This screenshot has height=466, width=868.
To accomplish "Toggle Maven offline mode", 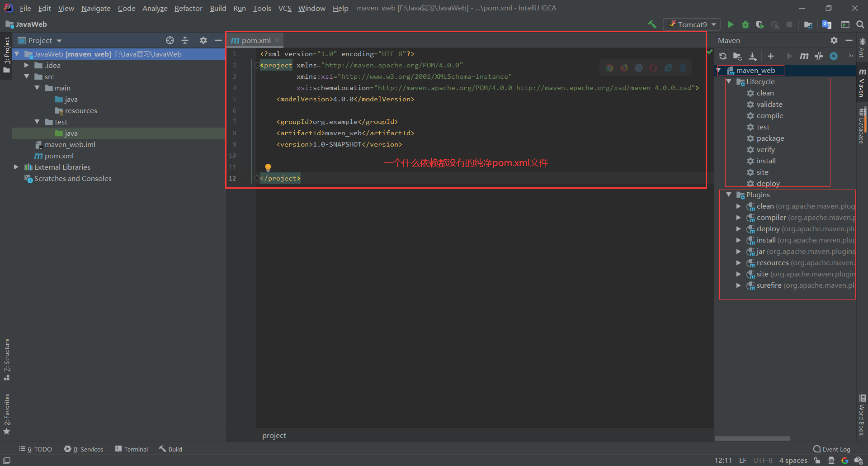I will click(819, 56).
